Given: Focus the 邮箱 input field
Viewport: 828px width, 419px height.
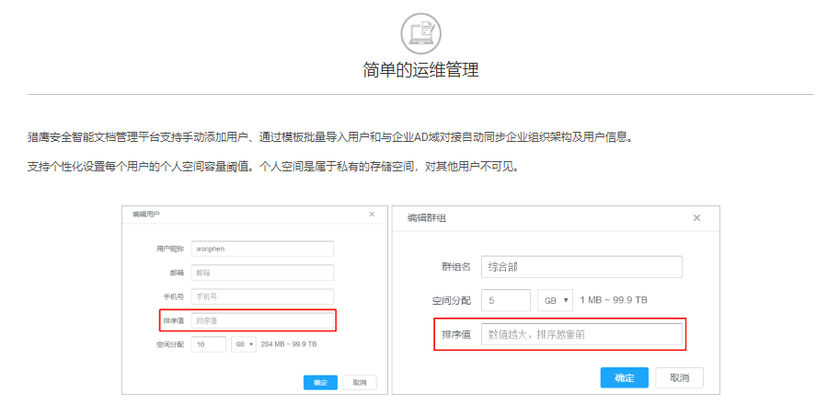Looking at the screenshot, I should (x=262, y=273).
